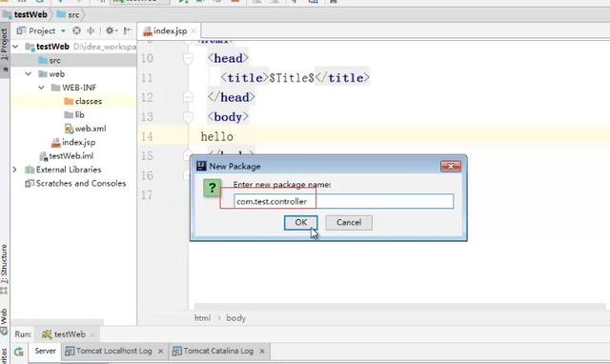Click the Tomcat Localhost Log tab icon
Viewport: 610px width, 364px height.
[70, 351]
